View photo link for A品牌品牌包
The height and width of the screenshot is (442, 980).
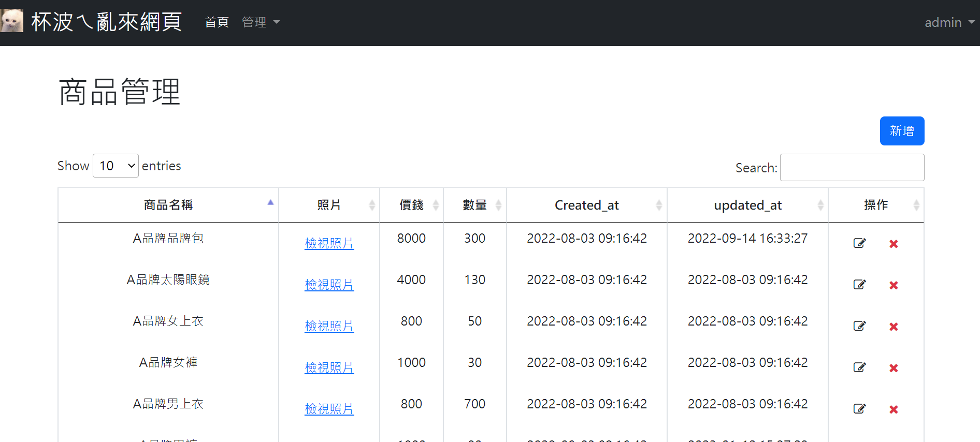[x=329, y=243]
